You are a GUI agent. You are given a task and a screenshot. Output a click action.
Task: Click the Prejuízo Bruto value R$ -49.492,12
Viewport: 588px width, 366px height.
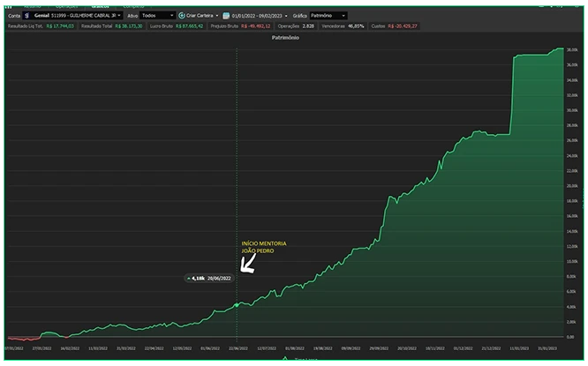click(x=256, y=26)
